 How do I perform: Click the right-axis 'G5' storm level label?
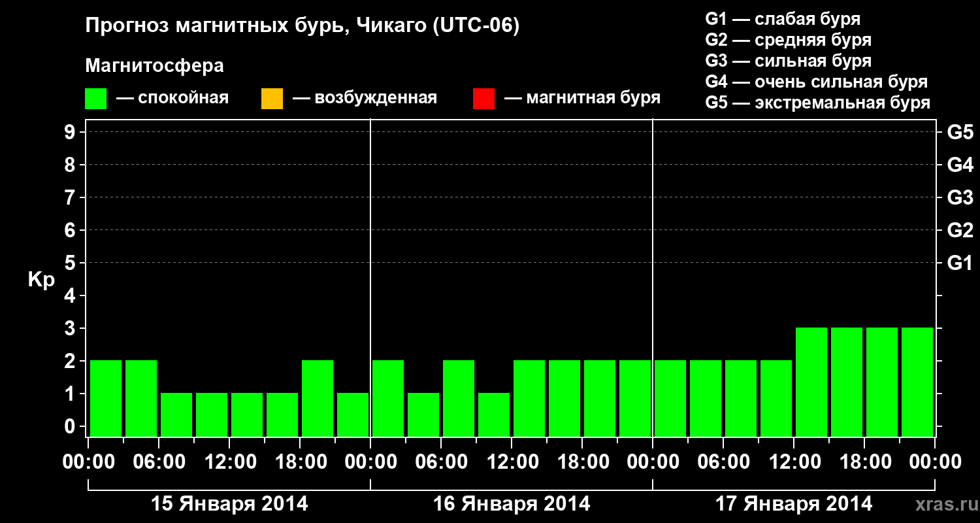click(960, 132)
